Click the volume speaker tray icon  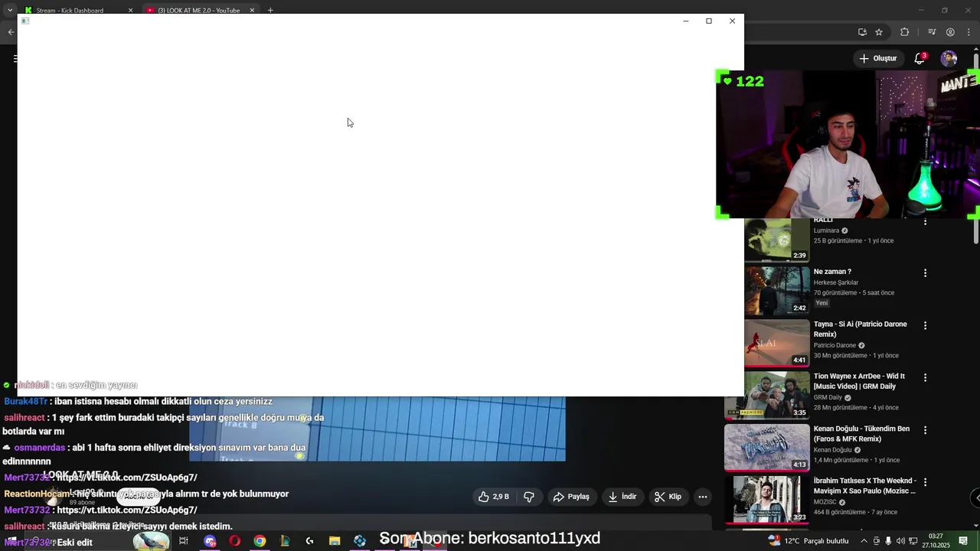(901, 541)
